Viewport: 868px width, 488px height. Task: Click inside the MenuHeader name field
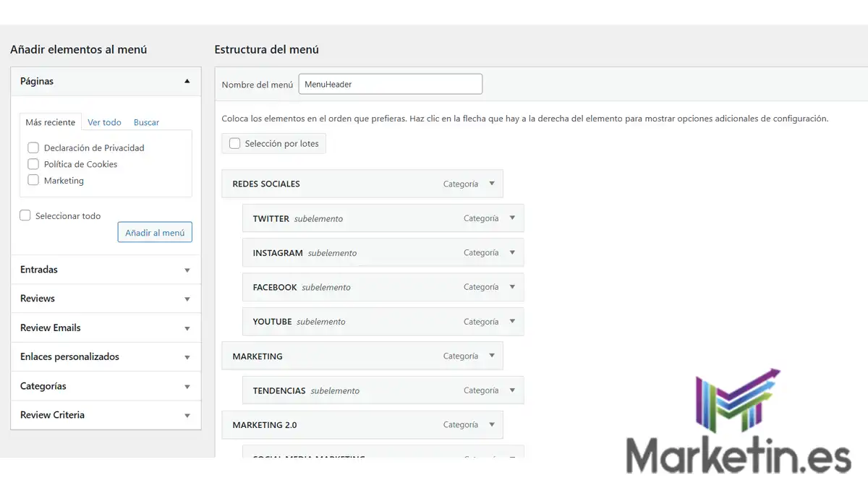tap(390, 84)
